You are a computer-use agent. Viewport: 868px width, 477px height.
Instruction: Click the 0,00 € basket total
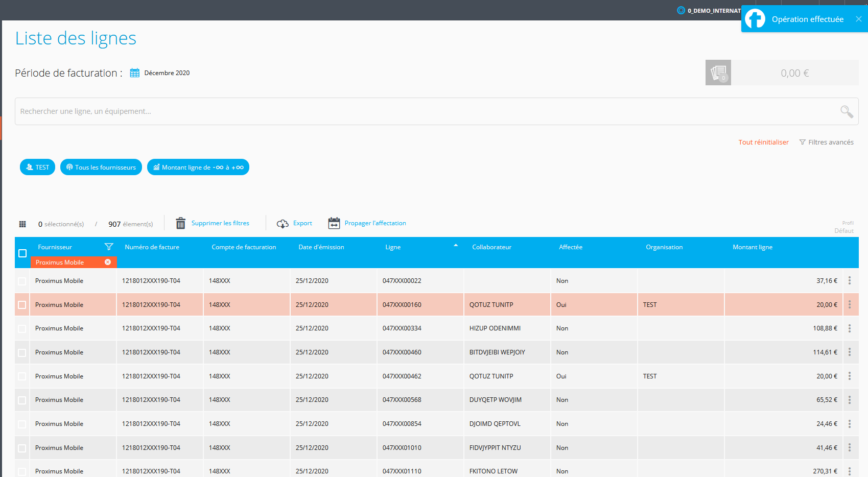(x=794, y=73)
